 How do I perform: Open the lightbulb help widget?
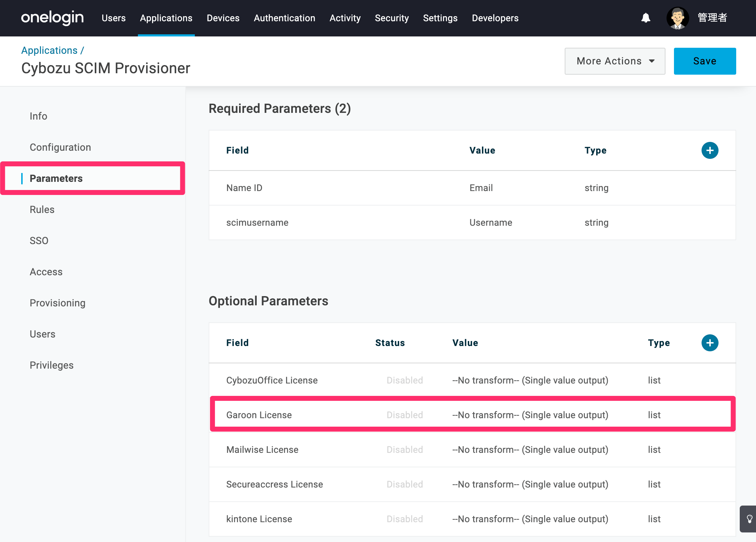click(x=748, y=519)
